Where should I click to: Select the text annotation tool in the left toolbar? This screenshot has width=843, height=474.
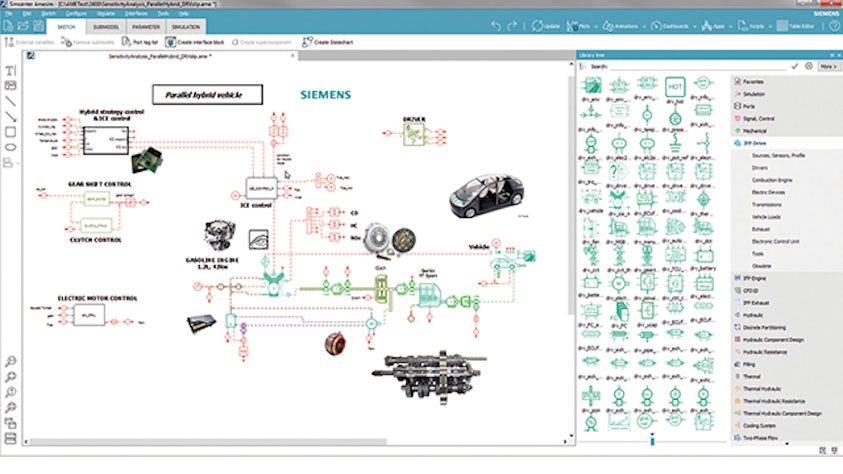(x=10, y=70)
